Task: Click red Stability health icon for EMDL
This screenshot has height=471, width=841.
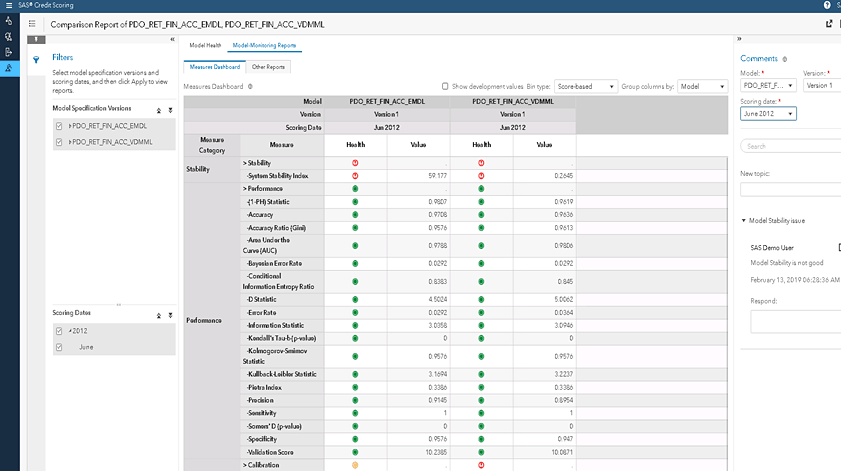Action: (x=355, y=163)
